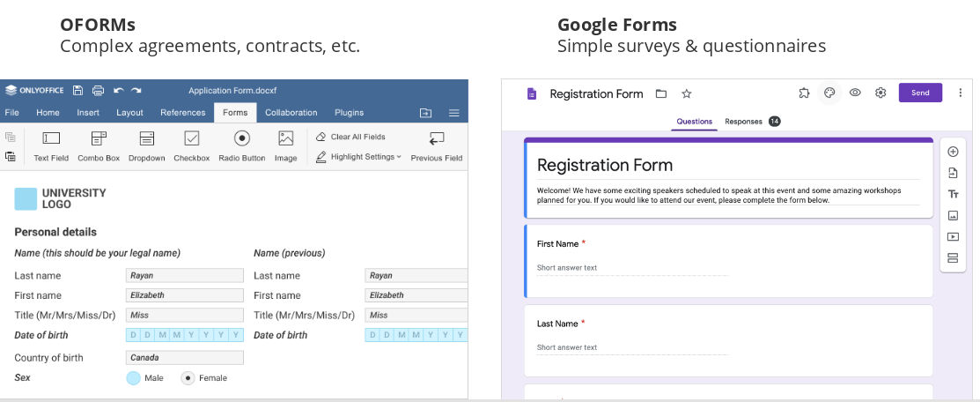Click the ONLYOFFICE print icon

tap(98, 90)
